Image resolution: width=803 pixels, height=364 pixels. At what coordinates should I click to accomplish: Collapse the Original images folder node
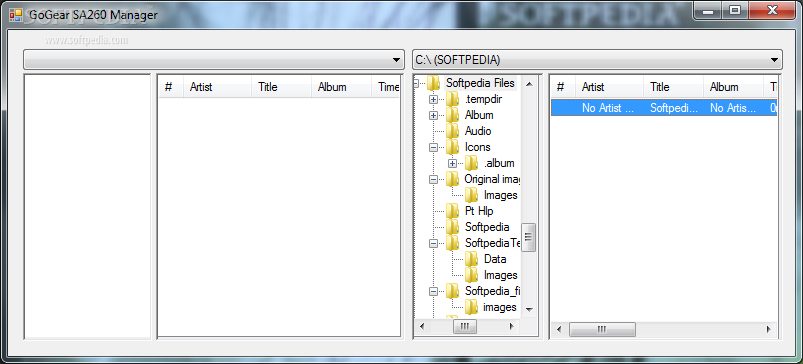[x=433, y=179]
